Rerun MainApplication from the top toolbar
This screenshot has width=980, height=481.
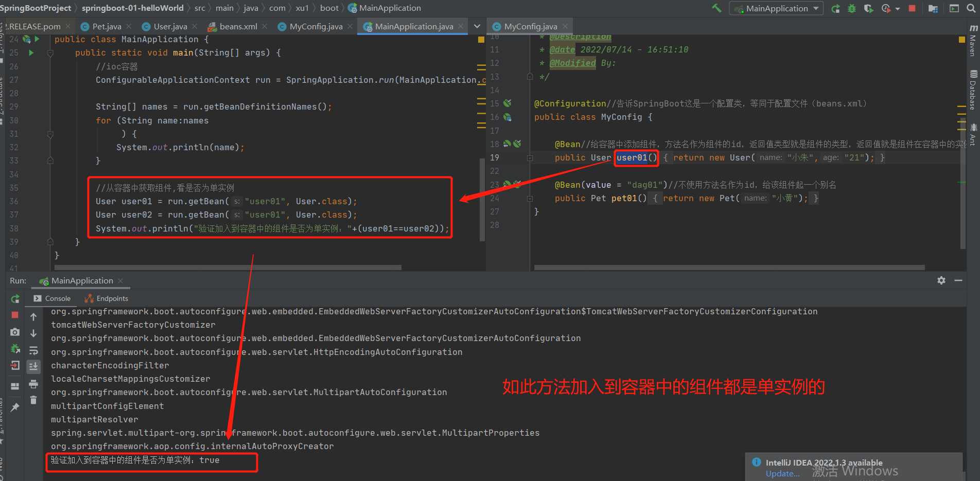(836, 8)
